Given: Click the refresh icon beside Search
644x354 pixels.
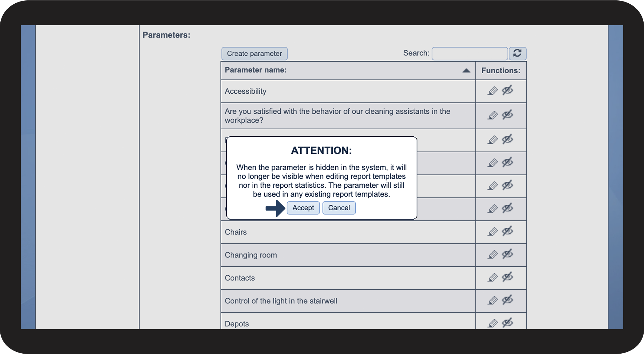Looking at the screenshot, I should 517,54.
